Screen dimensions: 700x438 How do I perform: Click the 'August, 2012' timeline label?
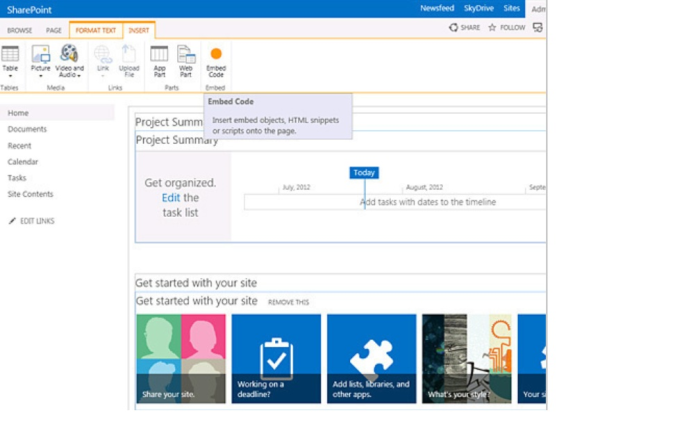click(x=425, y=187)
